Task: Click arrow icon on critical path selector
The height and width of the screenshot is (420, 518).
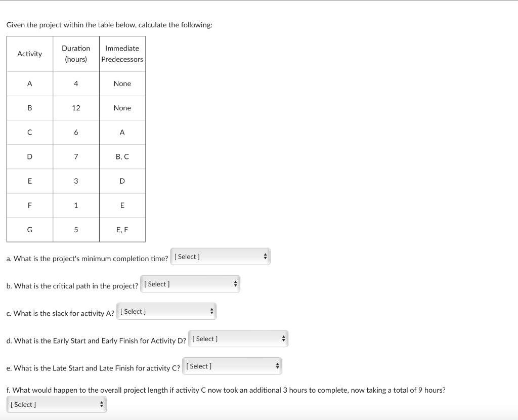Action: 235,284
